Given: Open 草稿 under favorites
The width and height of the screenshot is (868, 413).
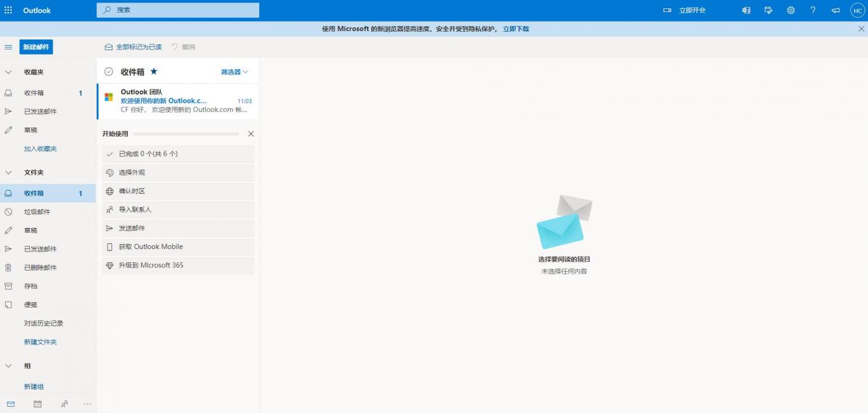Looking at the screenshot, I should click(48, 130).
